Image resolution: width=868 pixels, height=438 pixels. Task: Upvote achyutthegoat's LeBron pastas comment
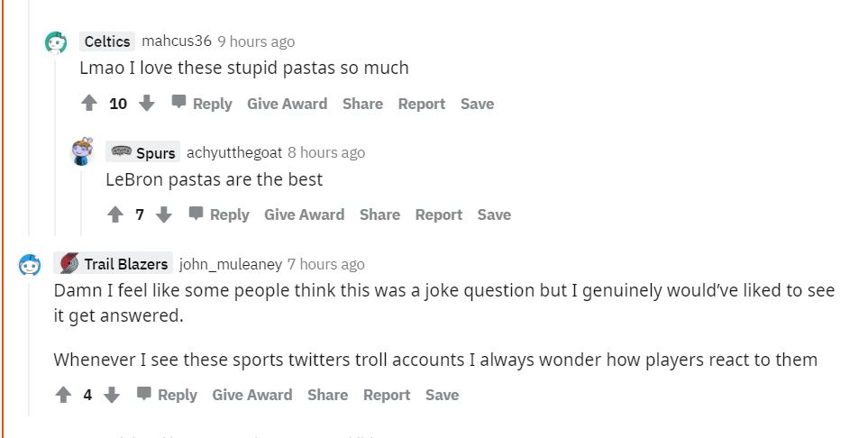point(115,214)
